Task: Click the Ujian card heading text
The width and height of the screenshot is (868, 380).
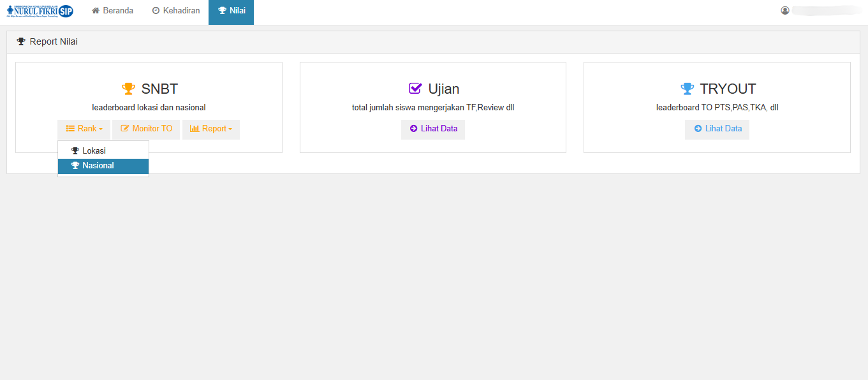Action: coord(443,89)
